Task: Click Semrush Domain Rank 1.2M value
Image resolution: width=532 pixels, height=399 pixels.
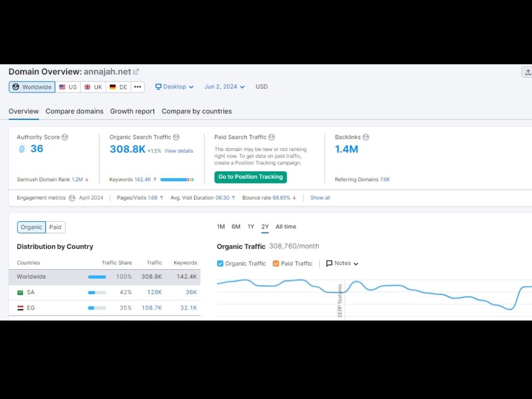Action: coord(77,179)
